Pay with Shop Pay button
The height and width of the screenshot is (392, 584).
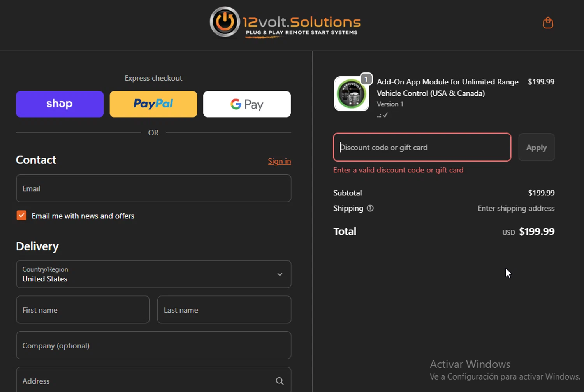60,104
